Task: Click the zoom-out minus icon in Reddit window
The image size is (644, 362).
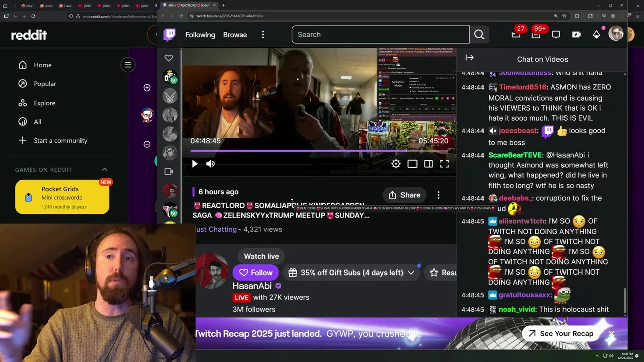Action: coord(147,144)
